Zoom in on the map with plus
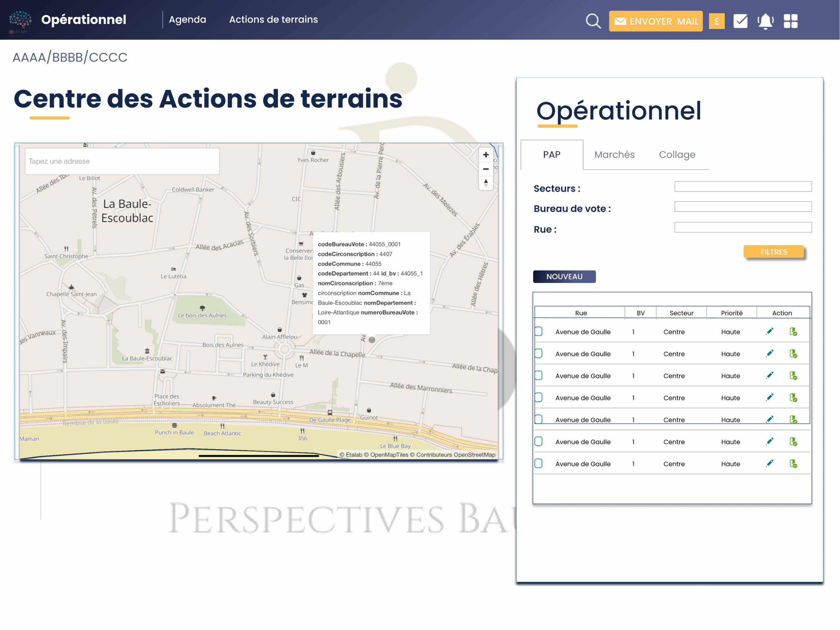This screenshot has width=840, height=630. tap(486, 155)
